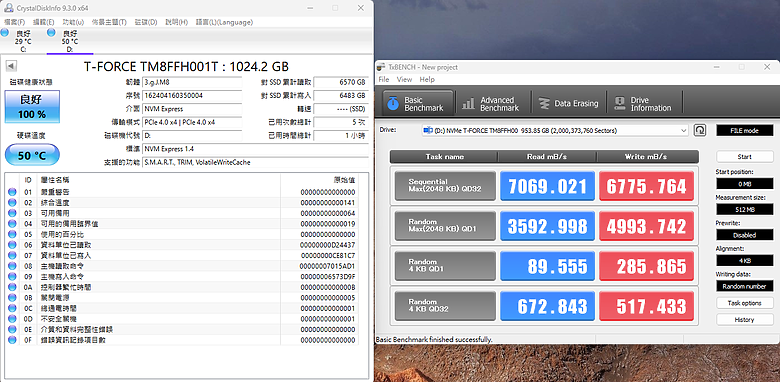
Task: Click the 7069.021 sequential read result
Action: (547, 186)
